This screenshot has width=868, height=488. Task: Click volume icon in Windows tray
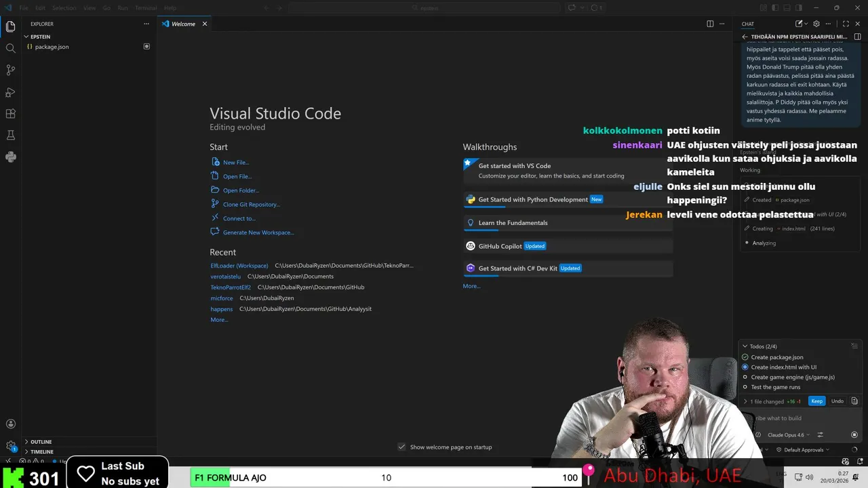809,477
